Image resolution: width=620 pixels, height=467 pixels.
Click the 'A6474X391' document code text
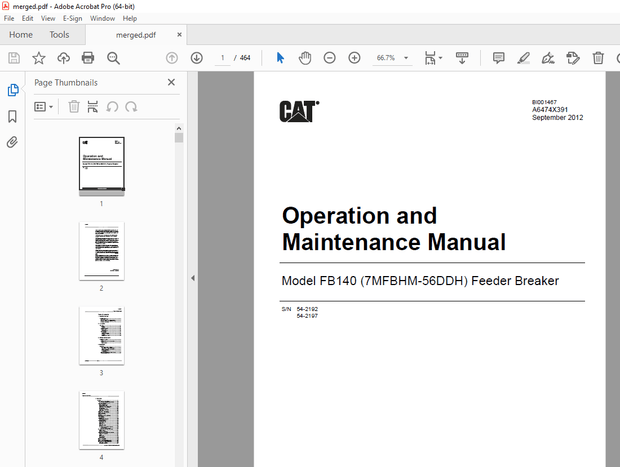click(550, 110)
